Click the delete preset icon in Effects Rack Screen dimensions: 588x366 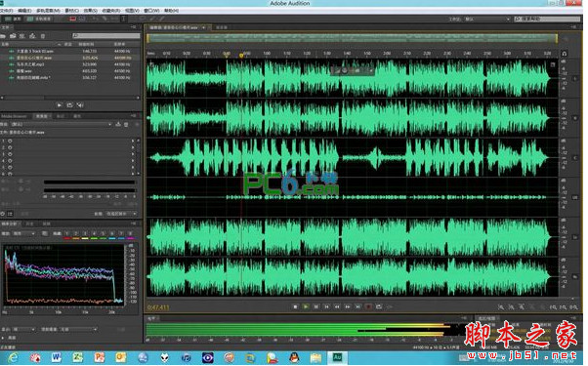(x=127, y=124)
